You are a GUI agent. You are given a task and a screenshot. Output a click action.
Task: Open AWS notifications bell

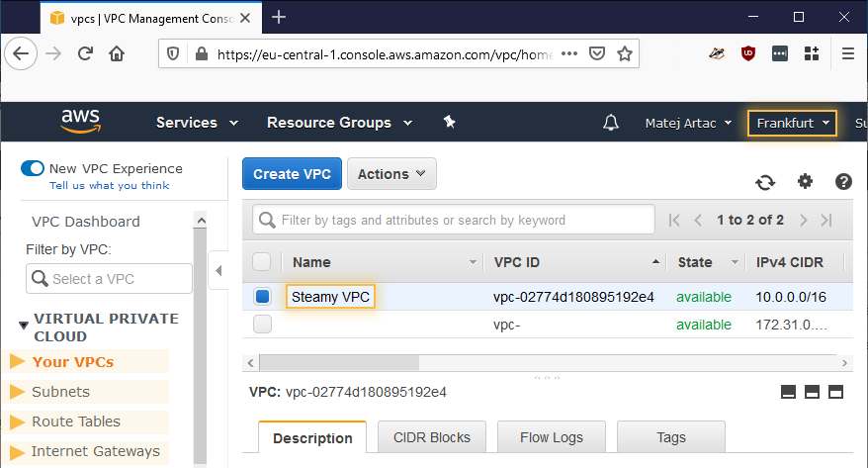tap(611, 123)
